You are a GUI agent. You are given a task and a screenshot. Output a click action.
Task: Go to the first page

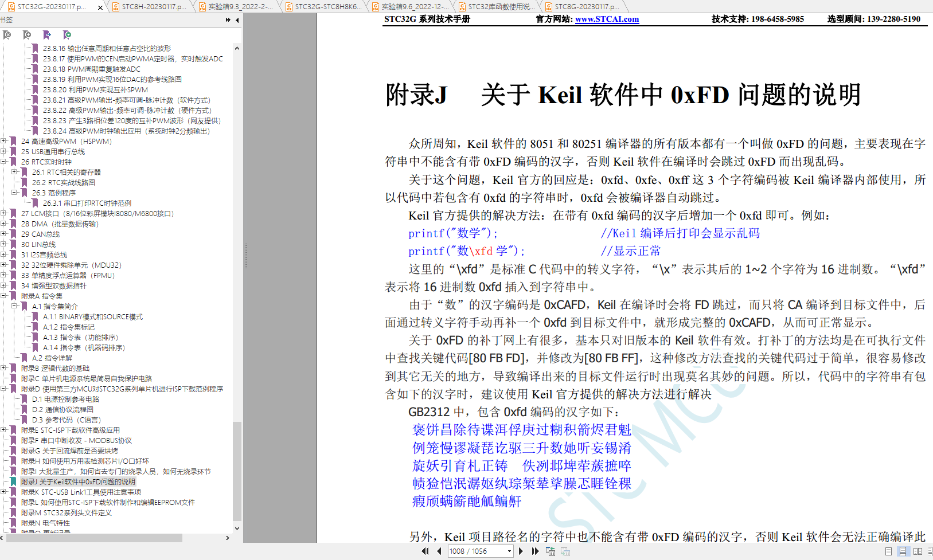425,551
